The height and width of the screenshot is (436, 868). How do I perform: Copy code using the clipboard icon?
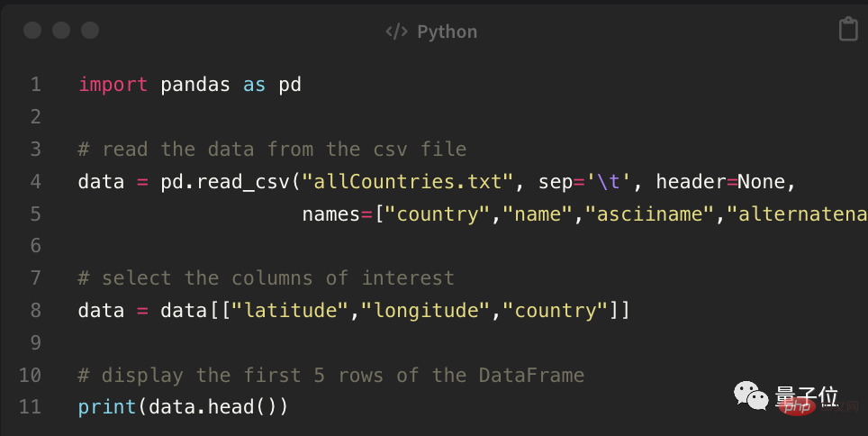[848, 30]
